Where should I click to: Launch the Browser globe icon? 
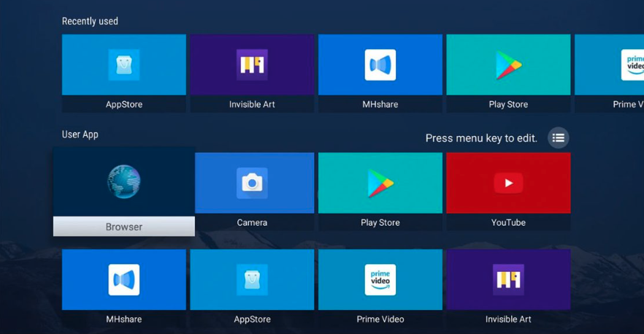[124, 181]
